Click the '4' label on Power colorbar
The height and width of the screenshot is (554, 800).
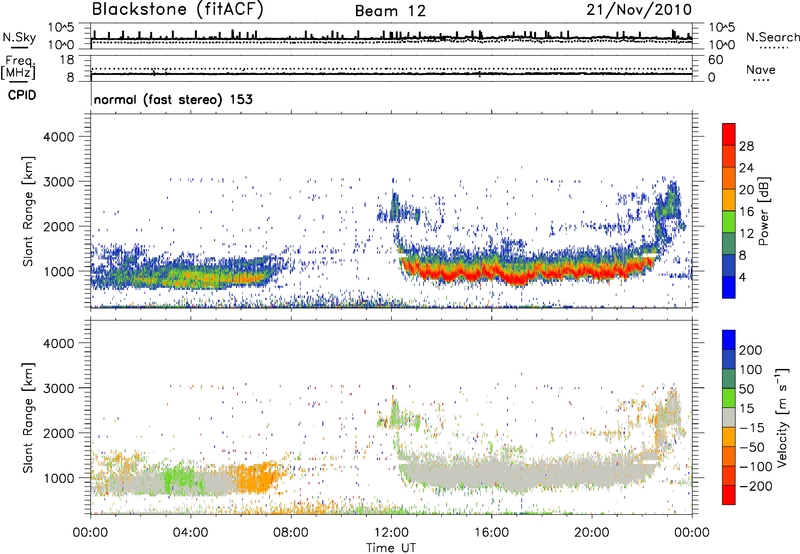pos(742,278)
